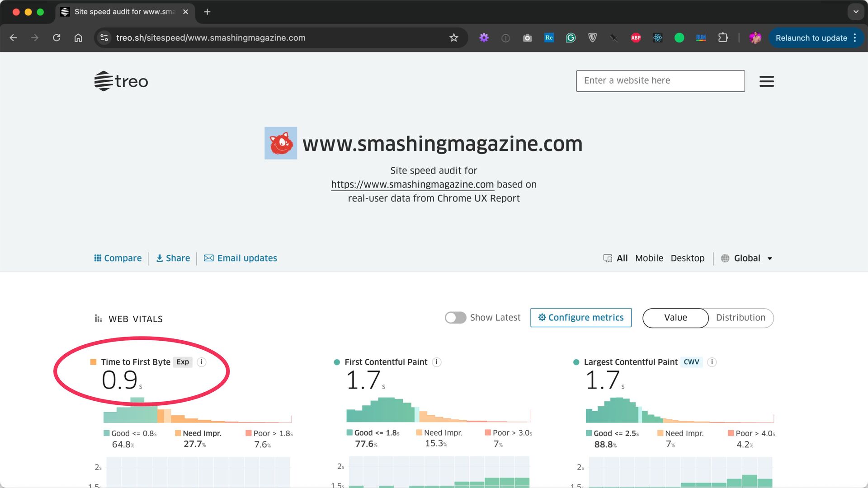The width and height of the screenshot is (868, 488).
Task: Click the Need Impr. 27.7% legend
Action: 198,439
